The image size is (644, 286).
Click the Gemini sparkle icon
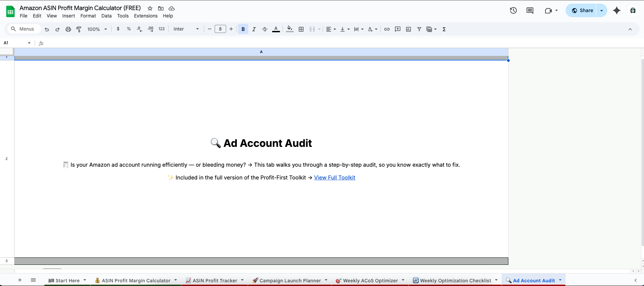617,10
